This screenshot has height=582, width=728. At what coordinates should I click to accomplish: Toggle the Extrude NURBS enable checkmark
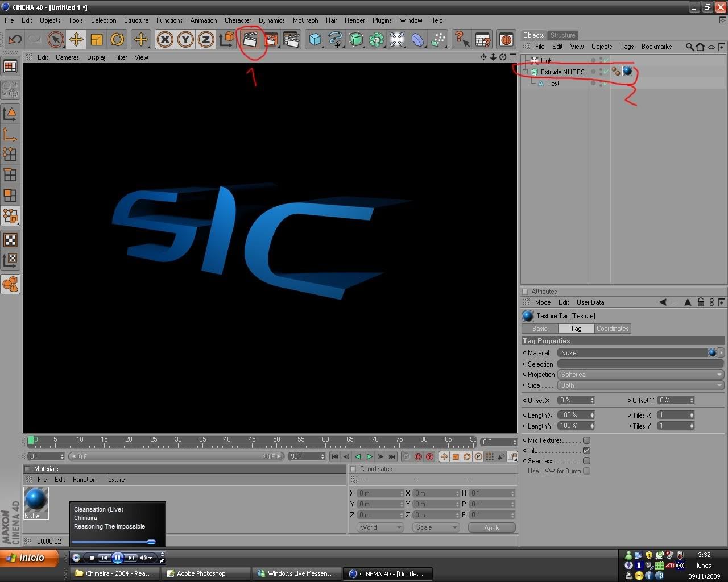[x=606, y=72]
